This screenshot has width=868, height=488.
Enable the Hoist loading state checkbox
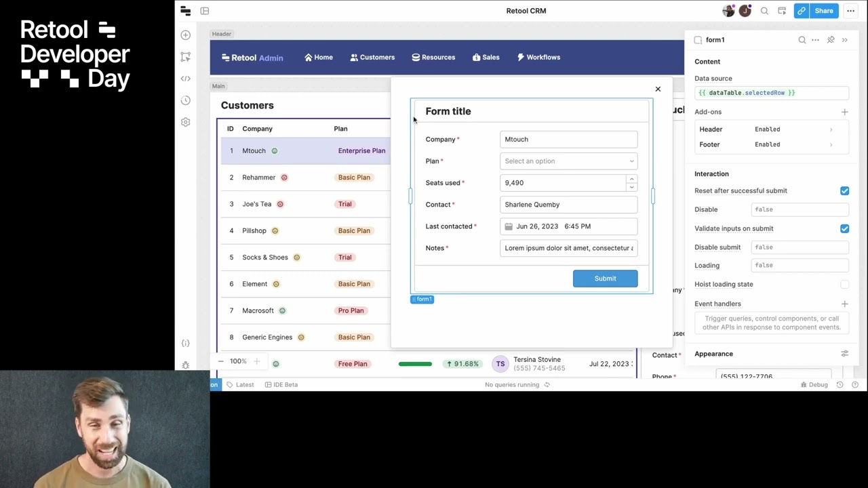(x=844, y=285)
